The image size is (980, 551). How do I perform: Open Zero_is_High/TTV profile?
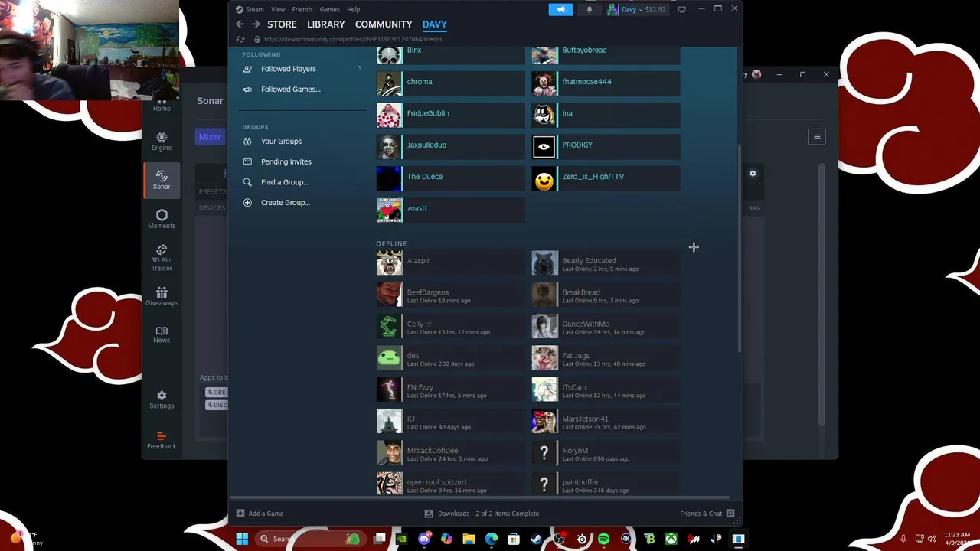pyautogui.click(x=606, y=178)
